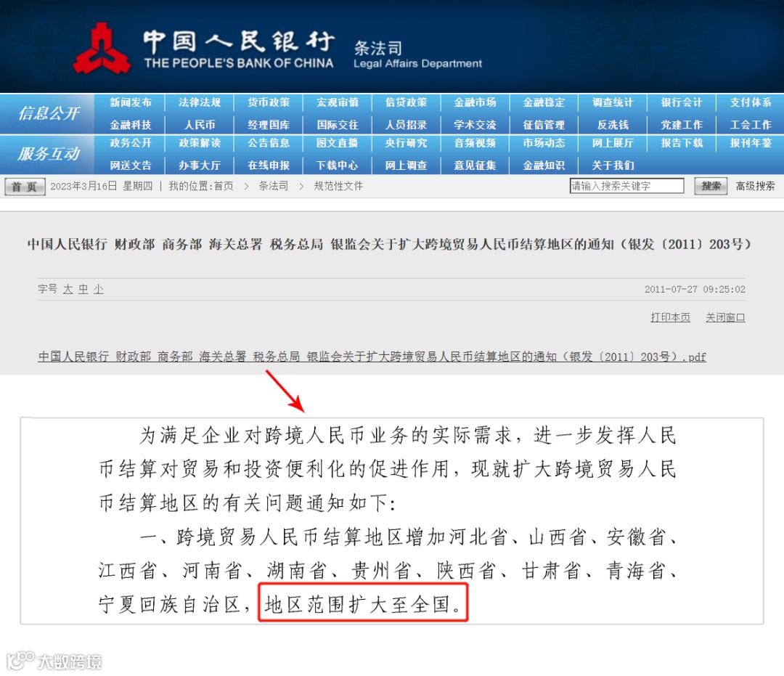Click the 服务互动 section label
784x676 pixels.
[49, 153]
